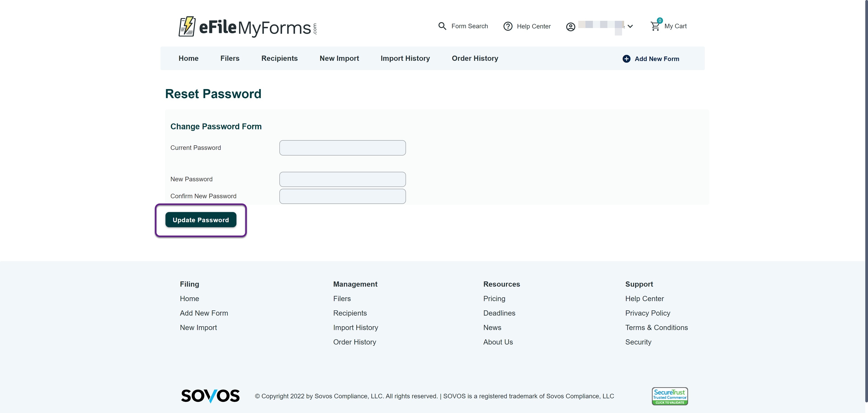Click the plus icon beside Add New Form
The width and height of the screenshot is (868, 413).
[626, 59]
